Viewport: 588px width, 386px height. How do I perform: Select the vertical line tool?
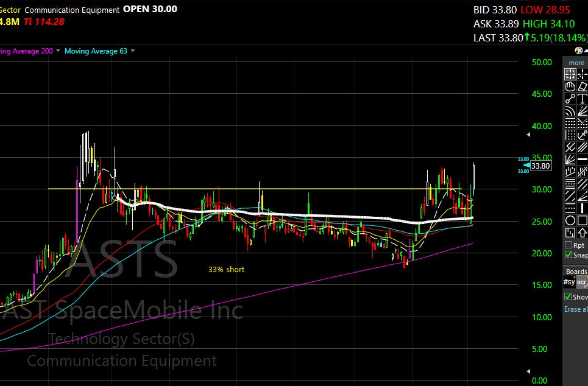coord(583,208)
